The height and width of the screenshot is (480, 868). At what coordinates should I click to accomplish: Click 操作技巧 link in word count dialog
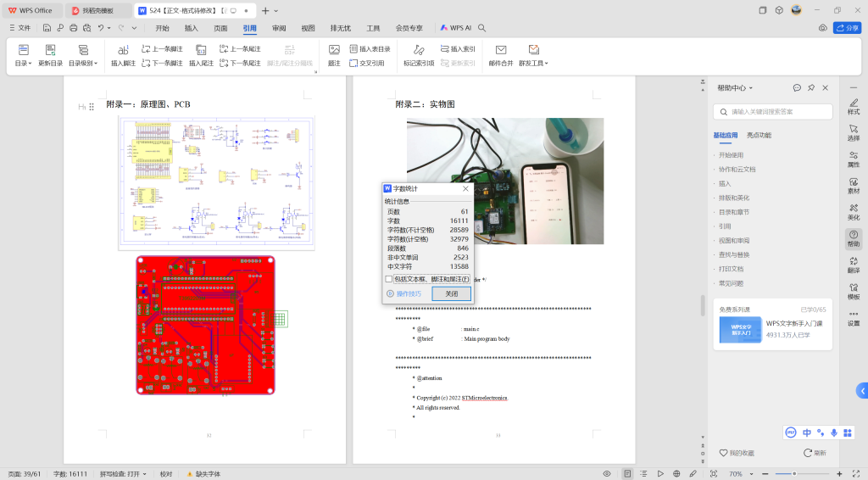[404, 293]
